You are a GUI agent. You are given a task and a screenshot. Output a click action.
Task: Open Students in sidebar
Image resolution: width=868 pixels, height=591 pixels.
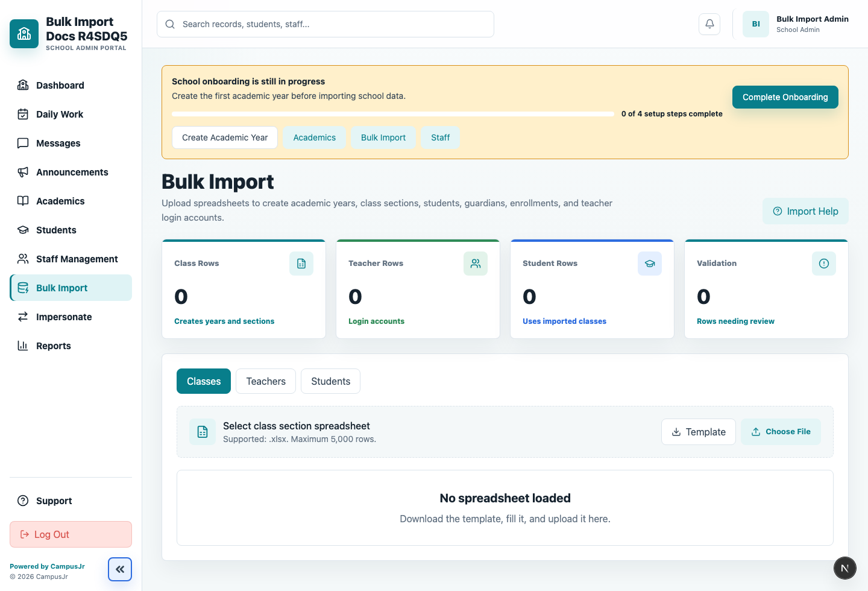click(71, 230)
